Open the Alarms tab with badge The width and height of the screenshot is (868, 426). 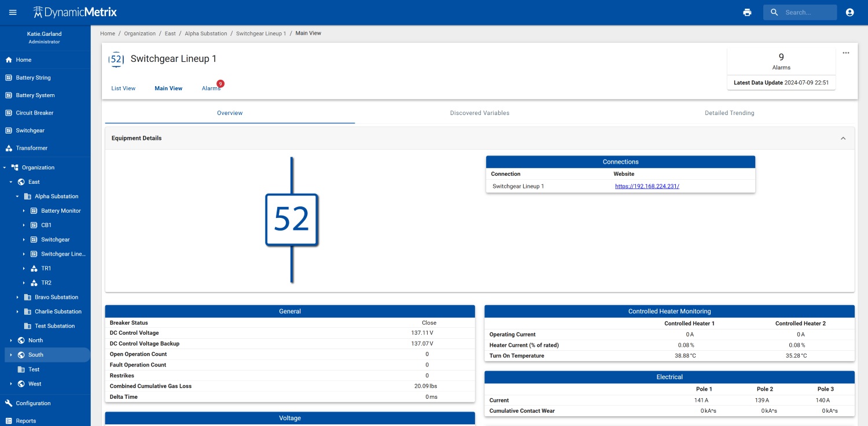(x=212, y=88)
